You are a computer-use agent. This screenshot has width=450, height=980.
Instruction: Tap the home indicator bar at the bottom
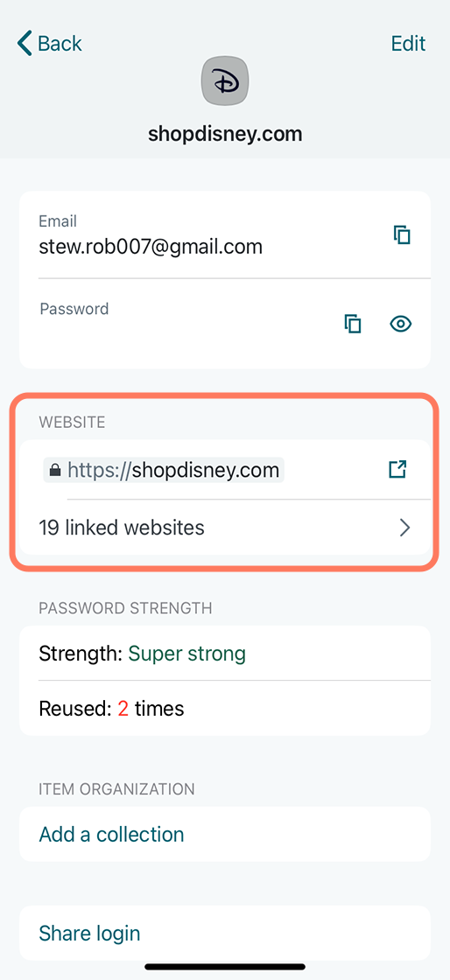tap(225, 966)
